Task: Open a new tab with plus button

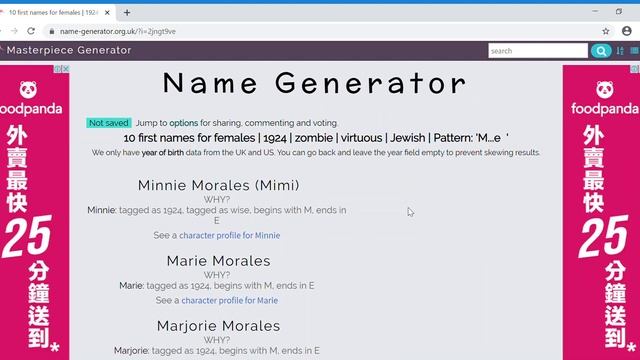Action: [x=127, y=13]
